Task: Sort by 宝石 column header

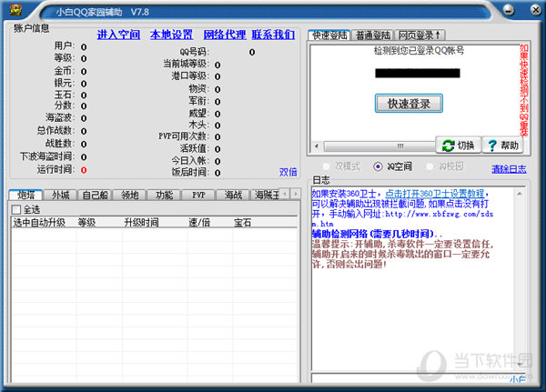Action: pos(265,223)
